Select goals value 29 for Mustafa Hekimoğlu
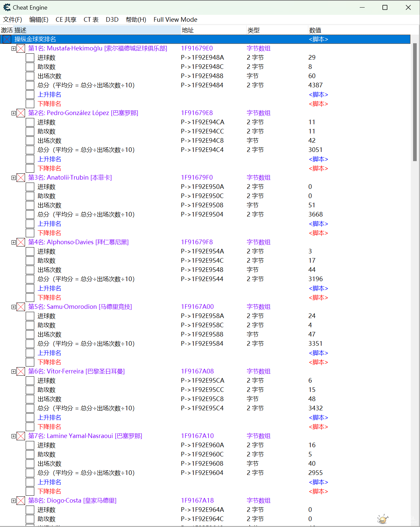This screenshot has width=420, height=527. click(x=312, y=58)
